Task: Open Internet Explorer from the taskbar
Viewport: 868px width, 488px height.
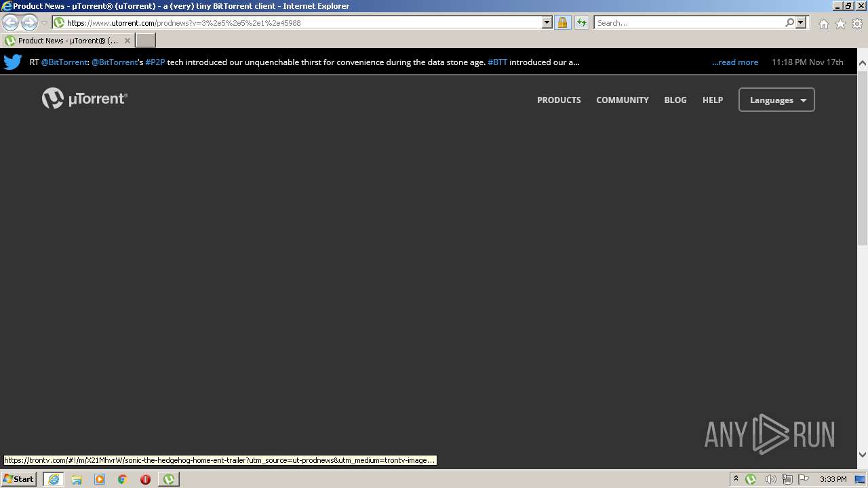Action: [54, 479]
